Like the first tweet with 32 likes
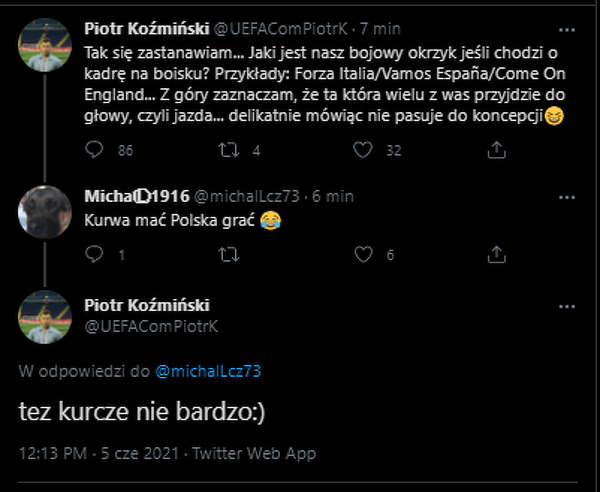 tap(365, 150)
